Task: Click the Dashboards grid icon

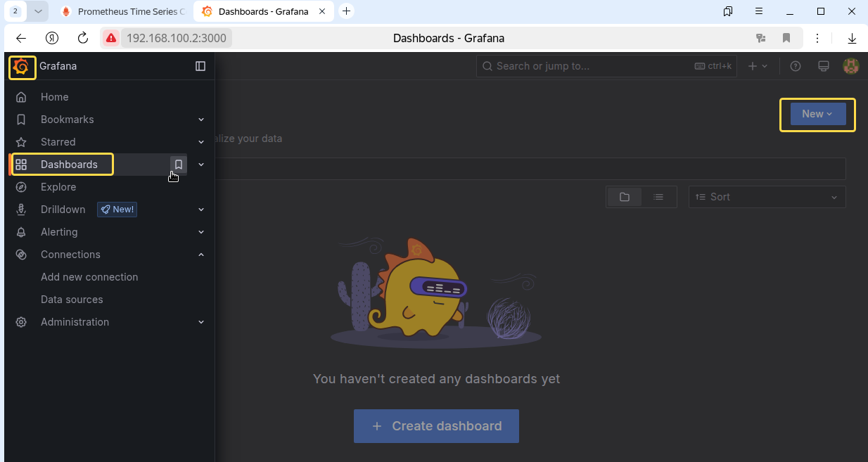Action: point(21,165)
